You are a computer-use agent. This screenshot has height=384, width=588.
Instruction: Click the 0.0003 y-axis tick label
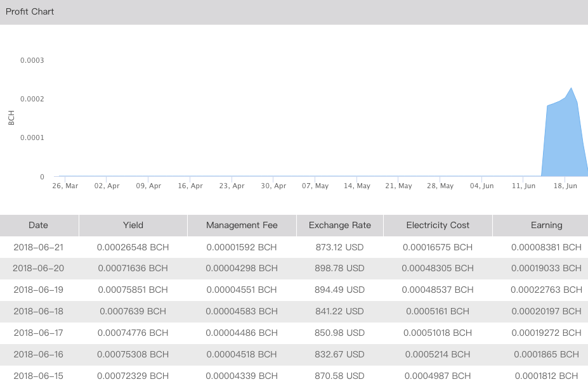coord(32,61)
